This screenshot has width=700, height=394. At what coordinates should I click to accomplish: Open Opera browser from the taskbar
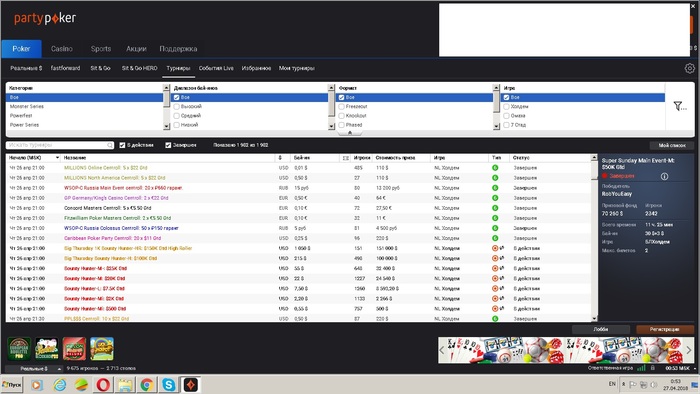pos(103,384)
